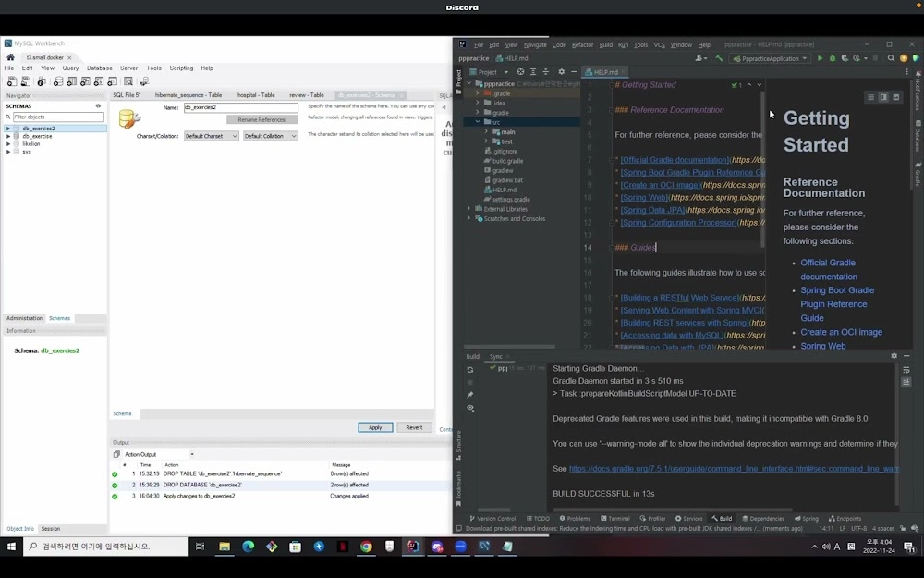This screenshot has width=924, height=578.
Task: Open the PppracticeApplication run configuration dropdown
Action: (x=769, y=58)
